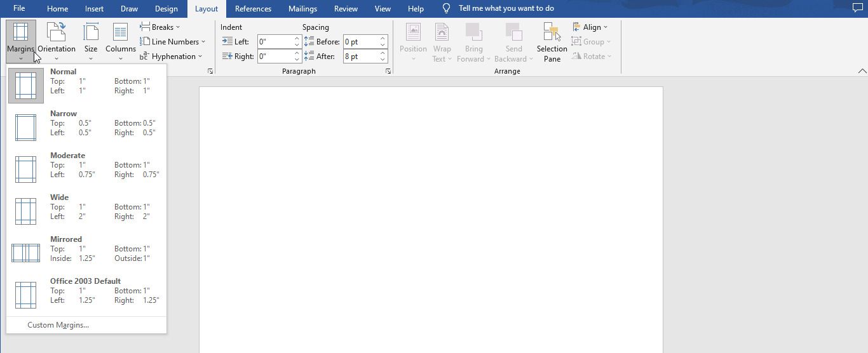Click the Indent Right input field
The width and height of the screenshot is (868, 353).
[x=275, y=56]
